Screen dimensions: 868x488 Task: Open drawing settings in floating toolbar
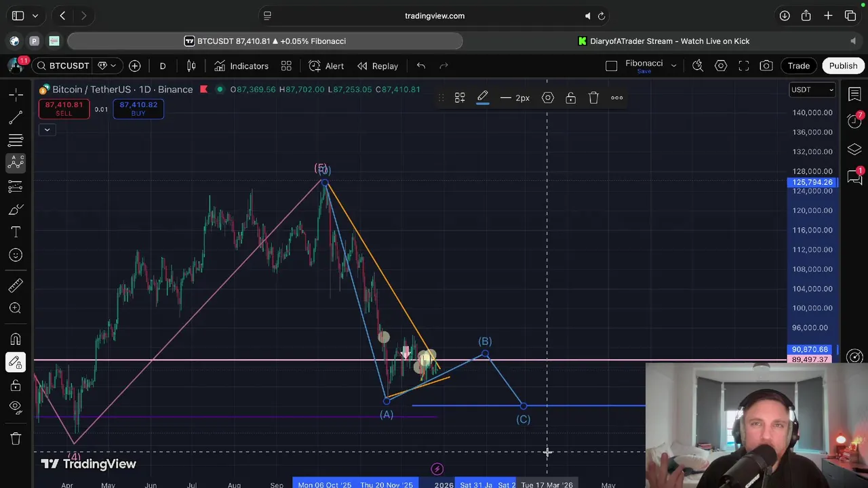click(548, 98)
